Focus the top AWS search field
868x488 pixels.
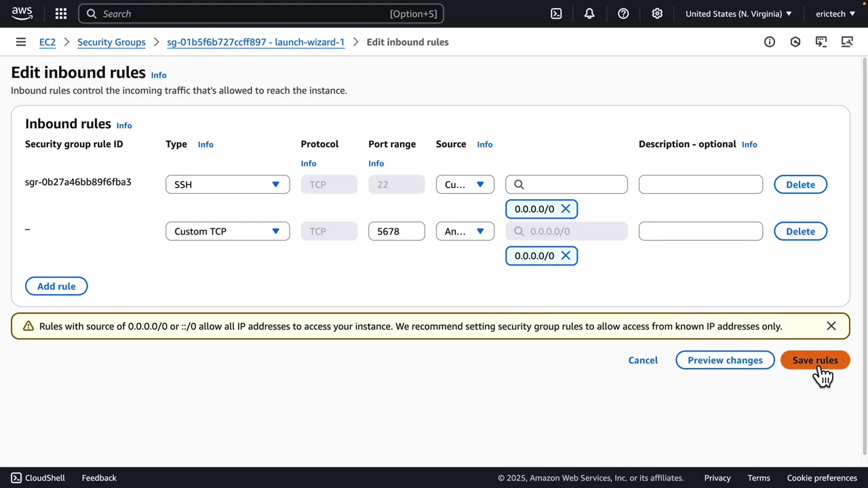(261, 14)
